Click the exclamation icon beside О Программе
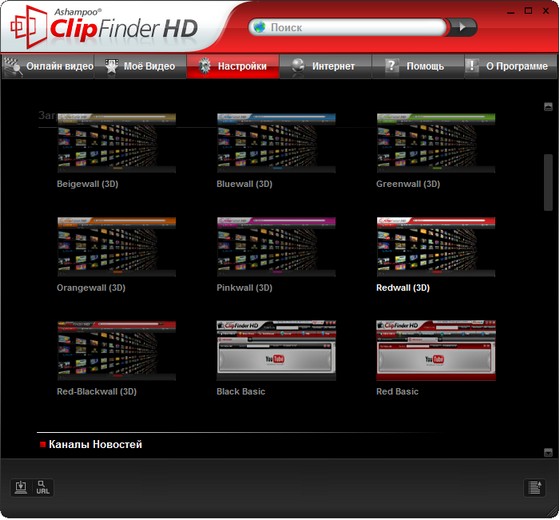Screen dimensions: 560x520 tap(472, 66)
